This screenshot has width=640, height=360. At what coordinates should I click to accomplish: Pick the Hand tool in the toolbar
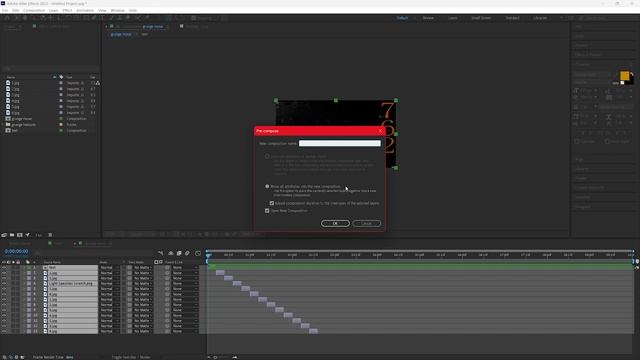(25, 18)
